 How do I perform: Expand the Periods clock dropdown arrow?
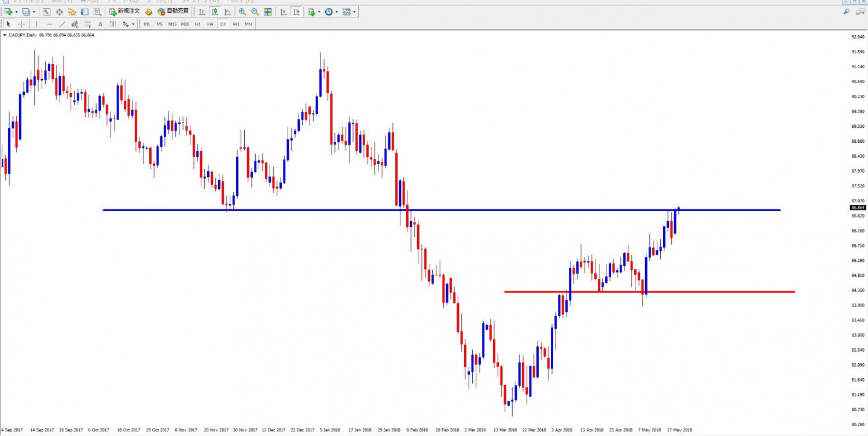point(336,12)
